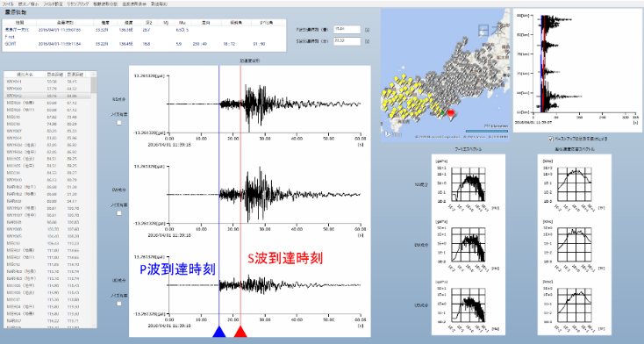This screenshot has width=644, height=344.
Task: Click the S-wave arrival time input field
Action: coord(347,41)
